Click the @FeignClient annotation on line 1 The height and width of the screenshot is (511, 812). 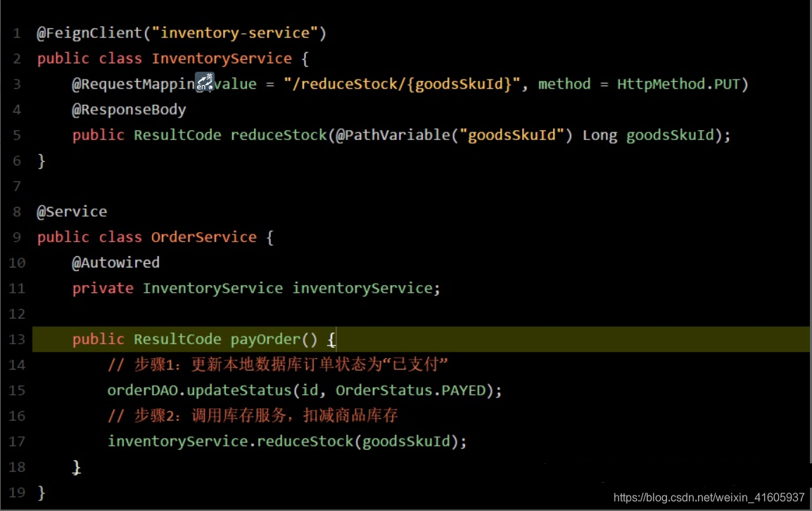[x=89, y=33]
